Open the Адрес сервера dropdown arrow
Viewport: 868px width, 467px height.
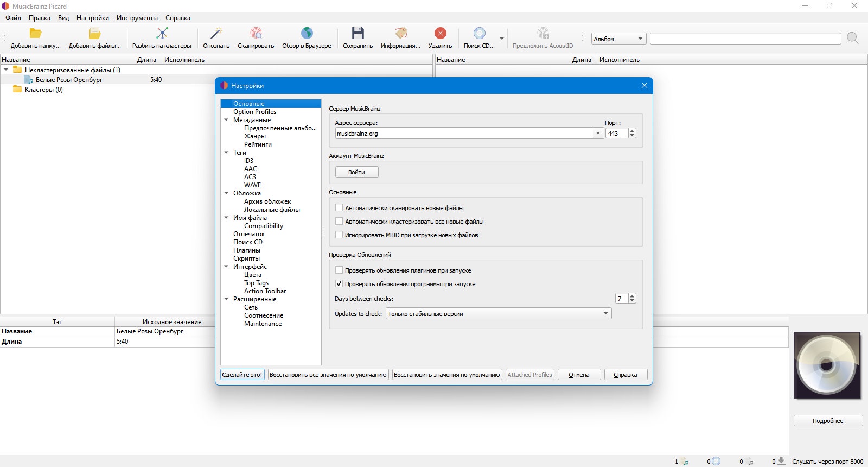[x=598, y=134]
